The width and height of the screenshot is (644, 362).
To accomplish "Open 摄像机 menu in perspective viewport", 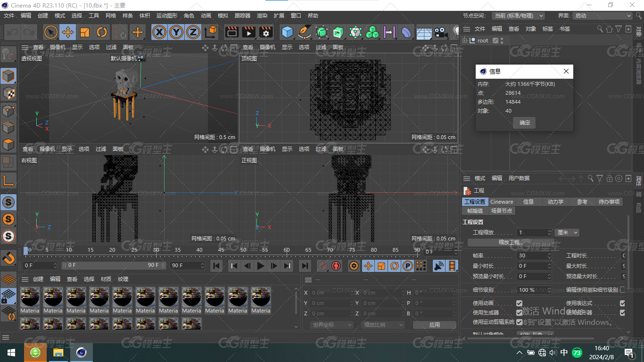I will (x=58, y=47).
